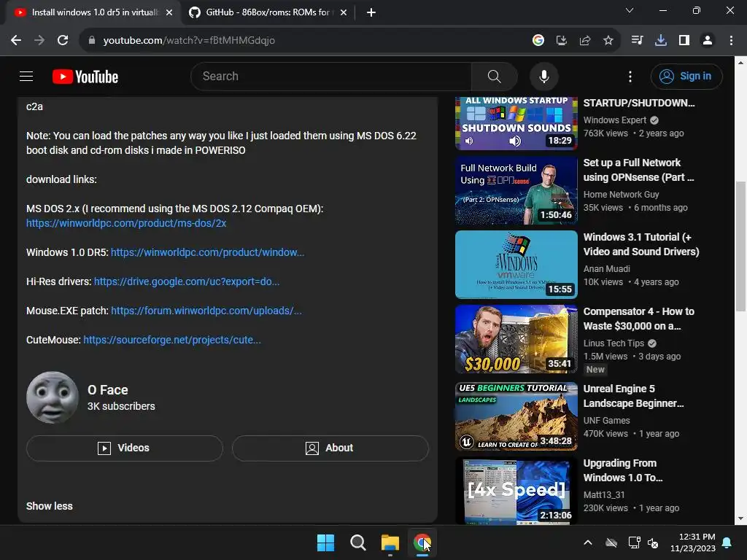Click the cloud sync tray icon
This screenshot has width=747, height=560.
click(611, 542)
